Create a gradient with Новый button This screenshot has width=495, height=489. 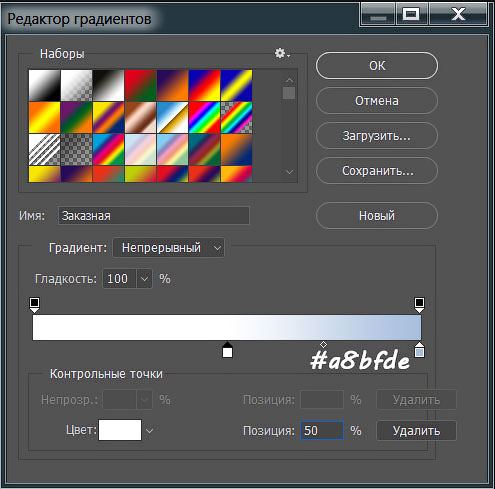click(x=377, y=216)
